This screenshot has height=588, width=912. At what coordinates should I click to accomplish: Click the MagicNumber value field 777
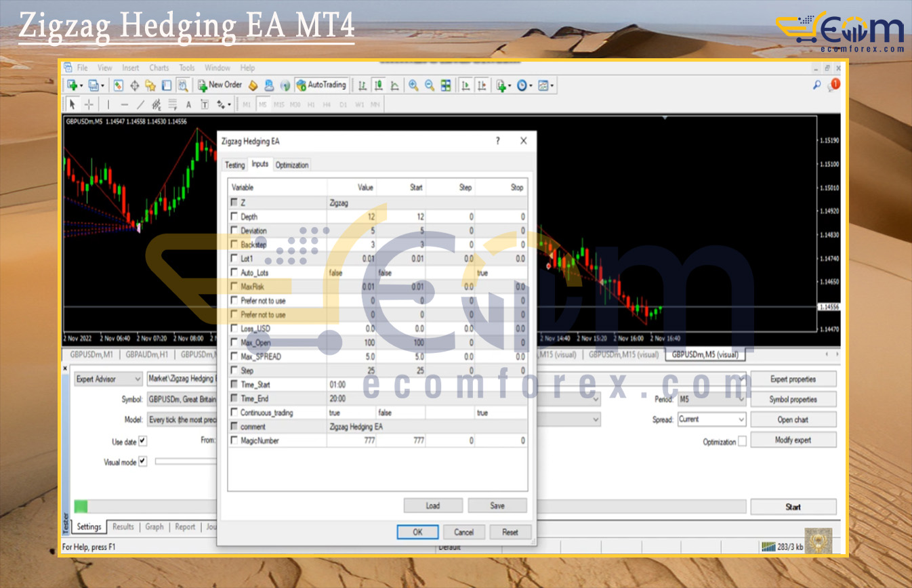click(x=351, y=441)
